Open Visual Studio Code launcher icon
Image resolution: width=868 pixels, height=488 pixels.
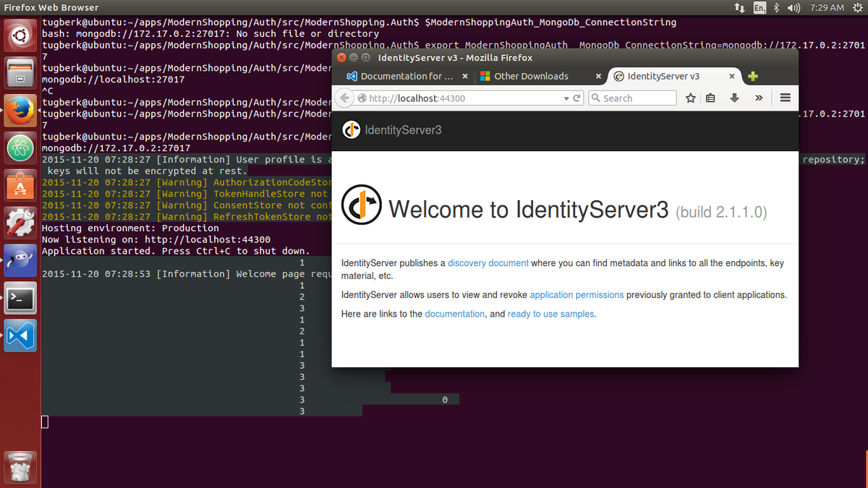click(x=20, y=336)
